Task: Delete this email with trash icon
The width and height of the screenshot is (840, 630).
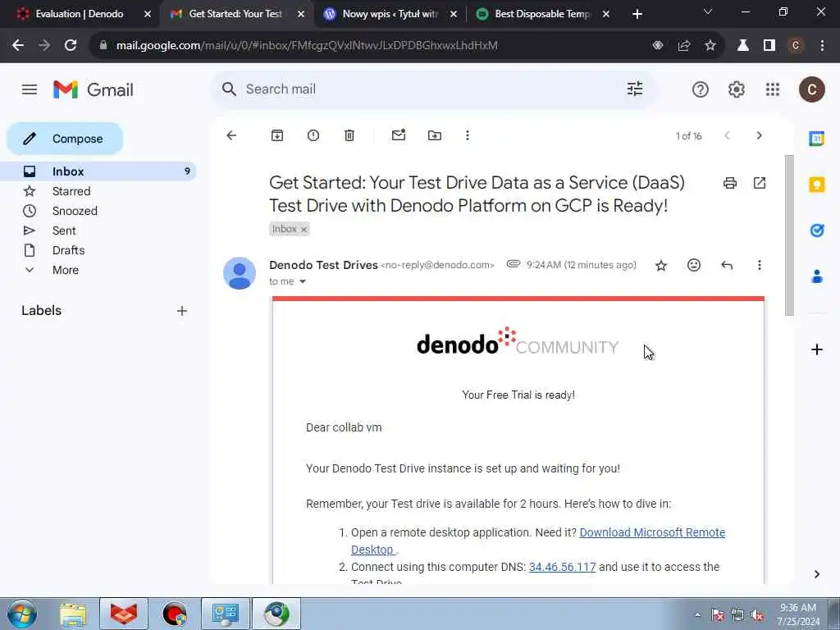Action: 349,135
